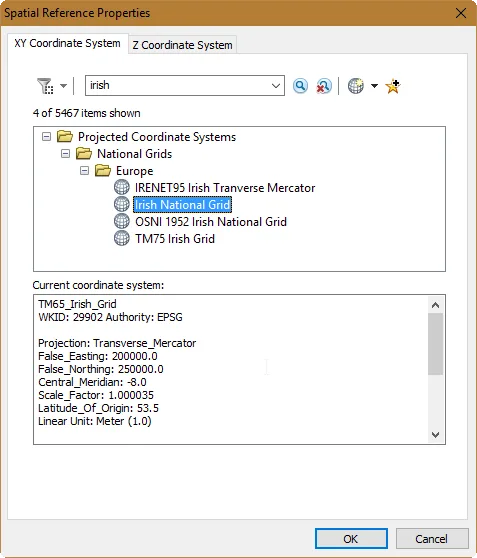Click the Projected Coordinate Systems folder icon
The image size is (477, 558).
pyautogui.click(x=65, y=136)
